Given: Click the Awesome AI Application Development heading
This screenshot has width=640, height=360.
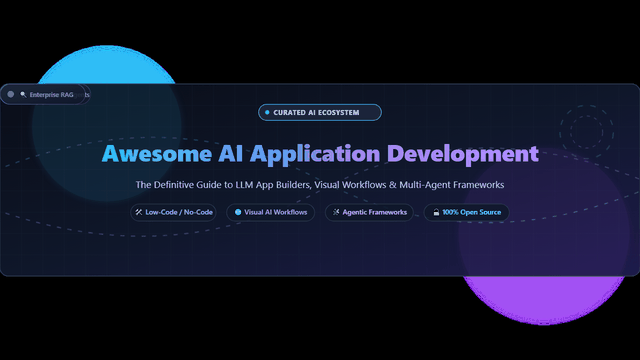Looking at the screenshot, I should pos(320,154).
